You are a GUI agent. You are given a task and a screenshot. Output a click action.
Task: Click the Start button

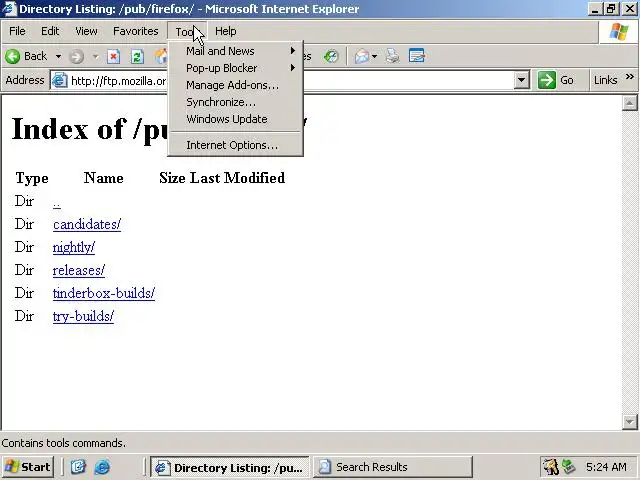point(28,467)
